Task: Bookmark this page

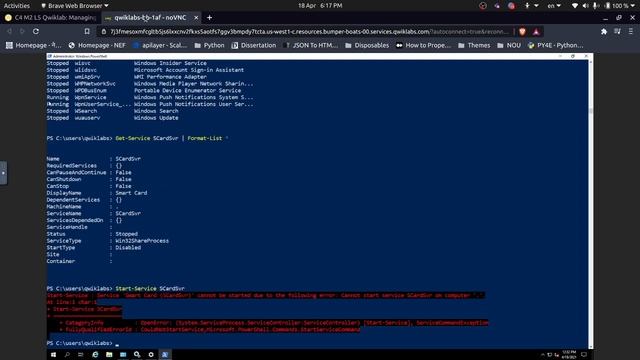Action: click(87, 31)
